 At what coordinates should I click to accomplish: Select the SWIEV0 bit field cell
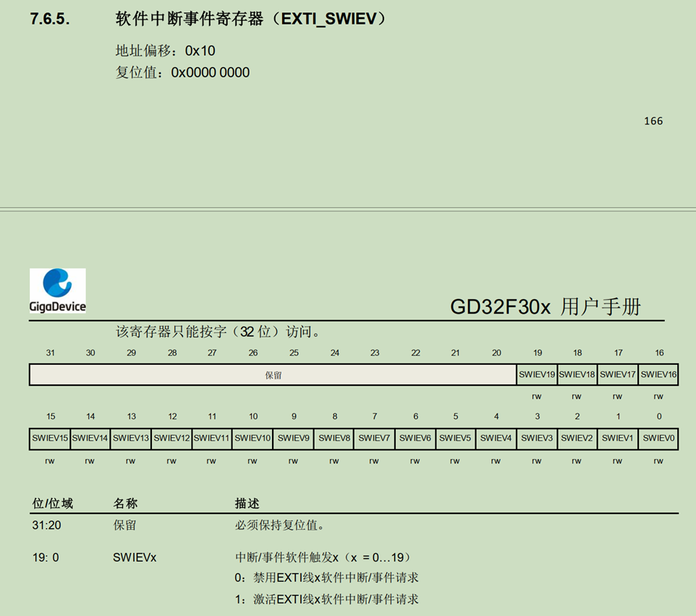658,438
